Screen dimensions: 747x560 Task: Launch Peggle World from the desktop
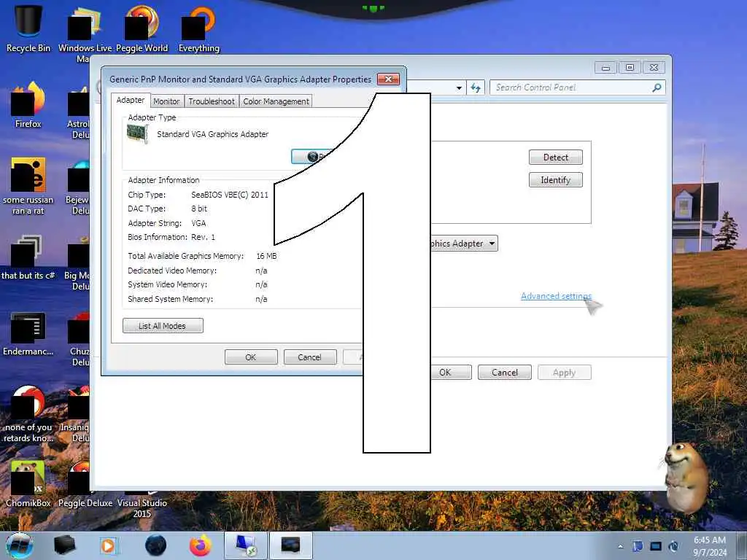click(x=142, y=29)
